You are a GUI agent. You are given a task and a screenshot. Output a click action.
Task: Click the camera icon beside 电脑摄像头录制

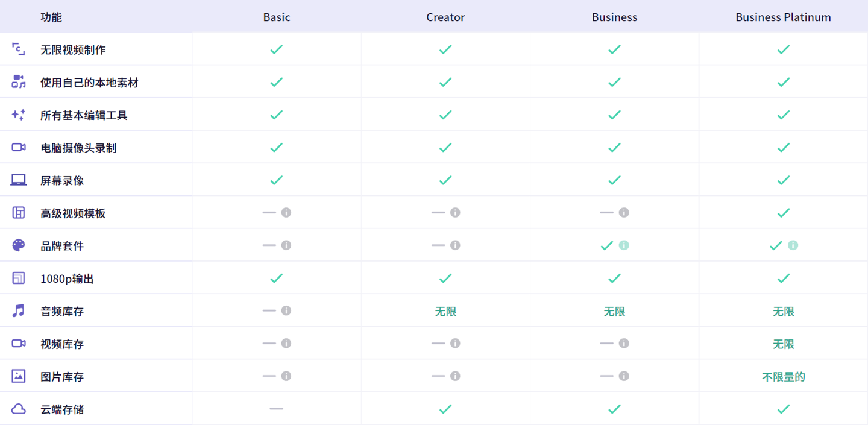coord(19,147)
